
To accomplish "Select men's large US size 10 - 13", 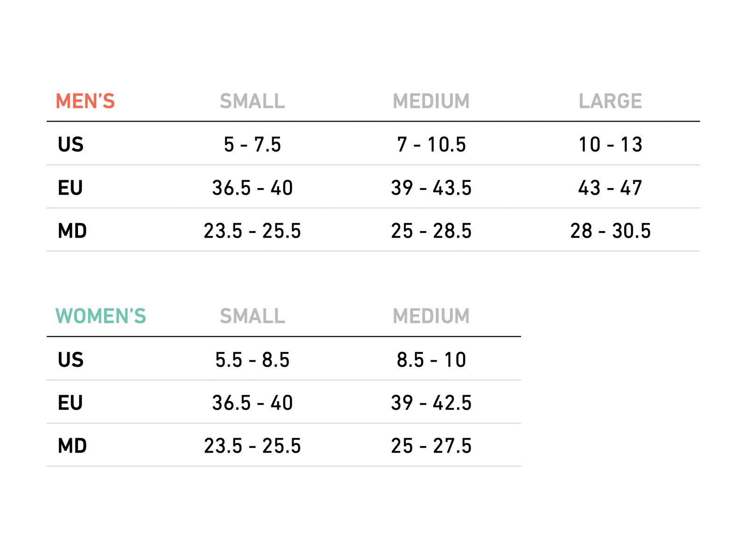I will point(610,145).
